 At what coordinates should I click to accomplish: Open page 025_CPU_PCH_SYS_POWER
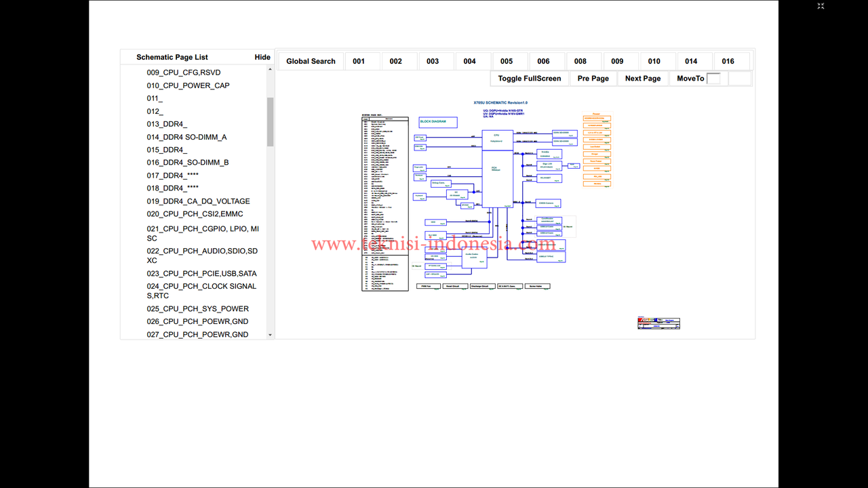[197, 309]
